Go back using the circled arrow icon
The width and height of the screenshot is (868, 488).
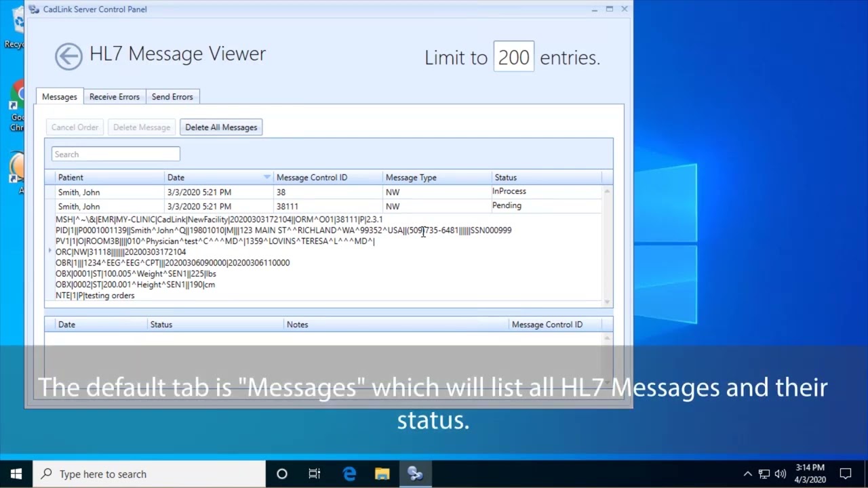pos(68,56)
